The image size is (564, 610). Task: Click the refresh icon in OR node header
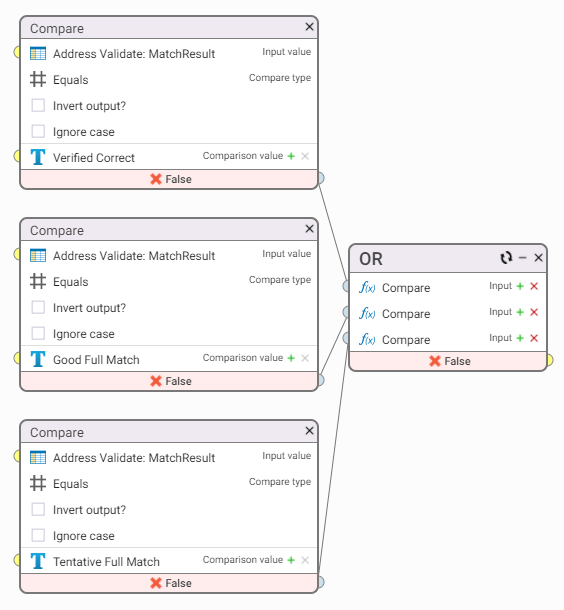(x=506, y=258)
